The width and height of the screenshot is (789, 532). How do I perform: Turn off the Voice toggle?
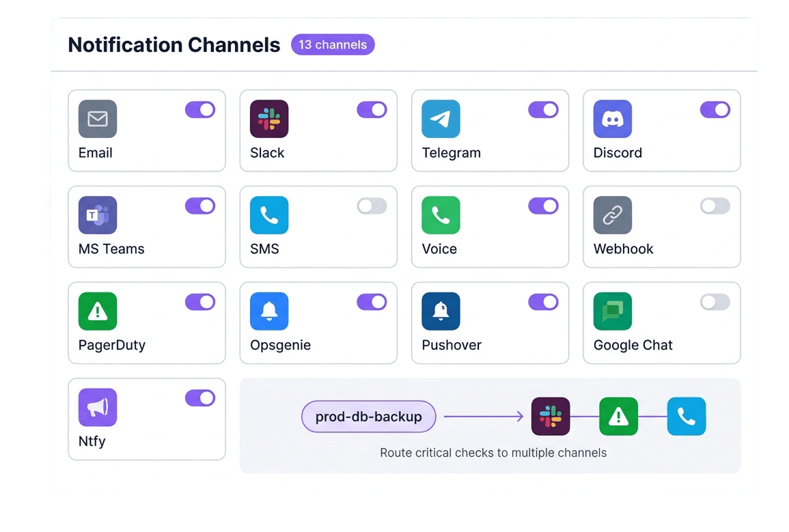click(544, 206)
